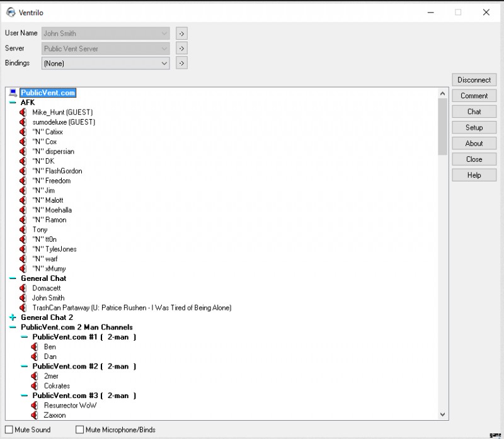Click the Ventrilo headset icon in title bar
This screenshot has height=439, width=504.
coord(11,12)
